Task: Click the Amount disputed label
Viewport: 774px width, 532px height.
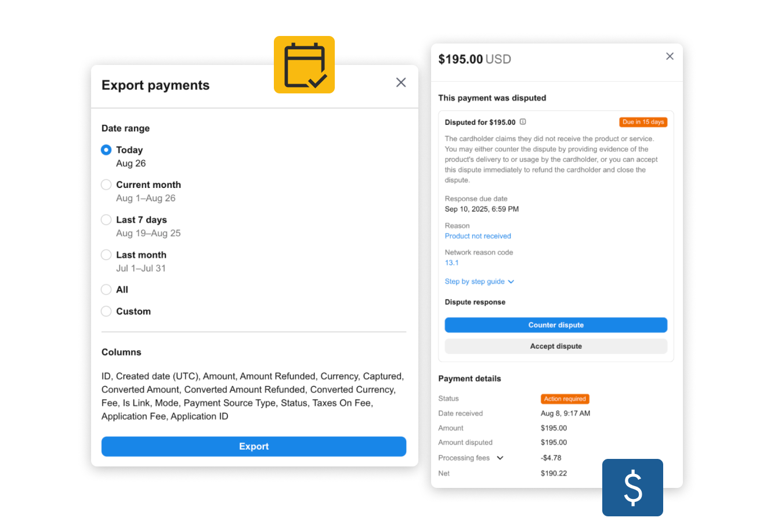Action: click(465, 442)
